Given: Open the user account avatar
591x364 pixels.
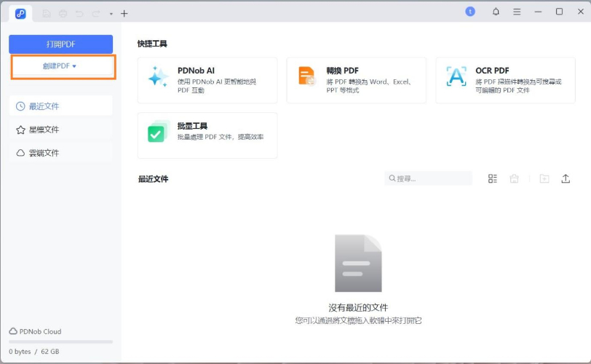Looking at the screenshot, I should click(x=470, y=12).
